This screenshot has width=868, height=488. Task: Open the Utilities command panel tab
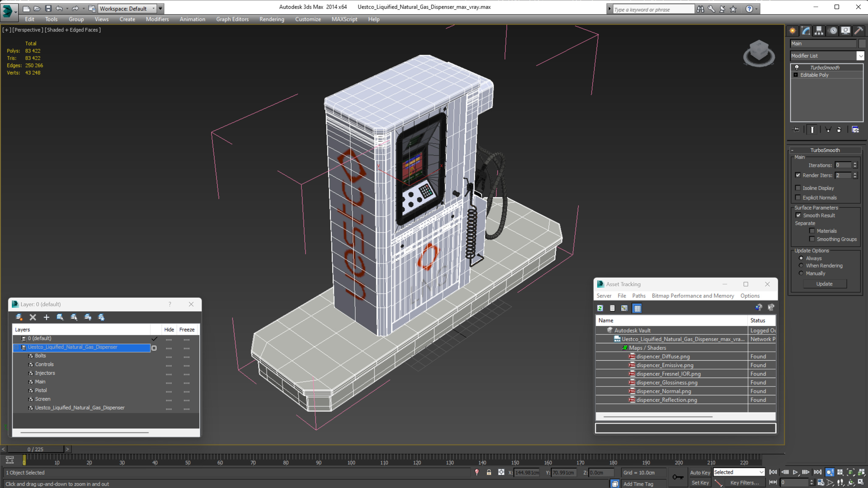point(859,31)
